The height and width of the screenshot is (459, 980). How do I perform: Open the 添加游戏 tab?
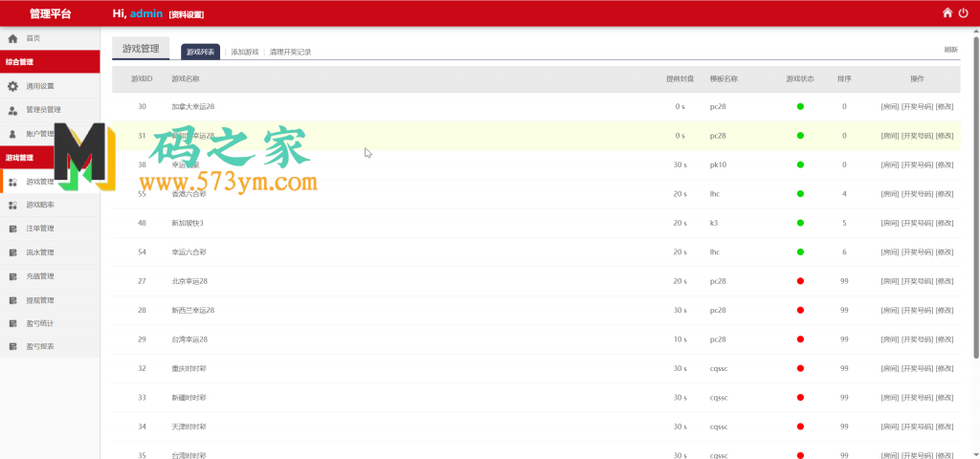pos(244,52)
